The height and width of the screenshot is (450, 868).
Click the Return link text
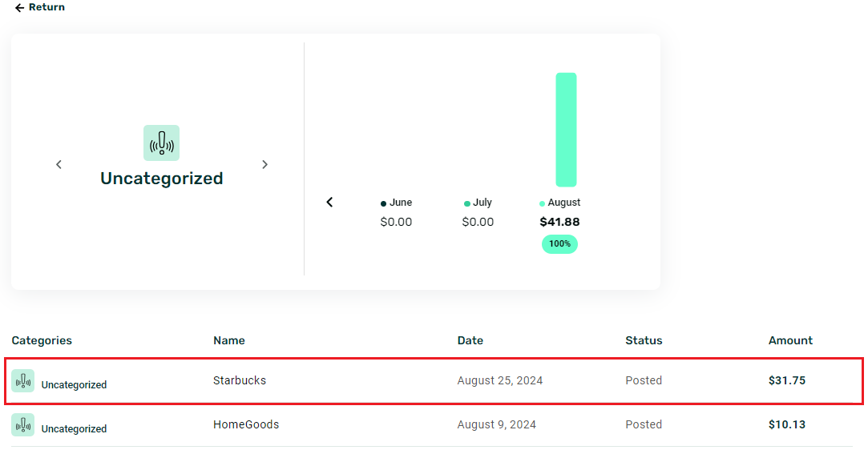click(46, 7)
